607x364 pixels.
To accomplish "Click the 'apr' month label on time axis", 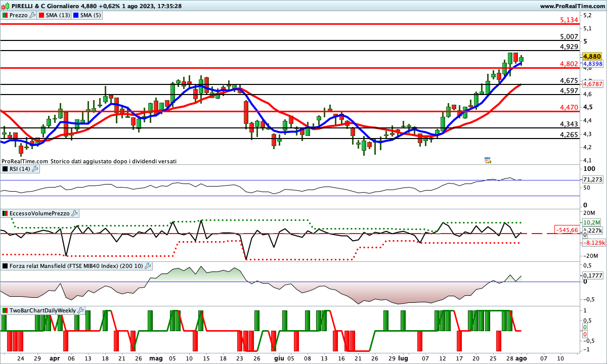I will [54, 358].
